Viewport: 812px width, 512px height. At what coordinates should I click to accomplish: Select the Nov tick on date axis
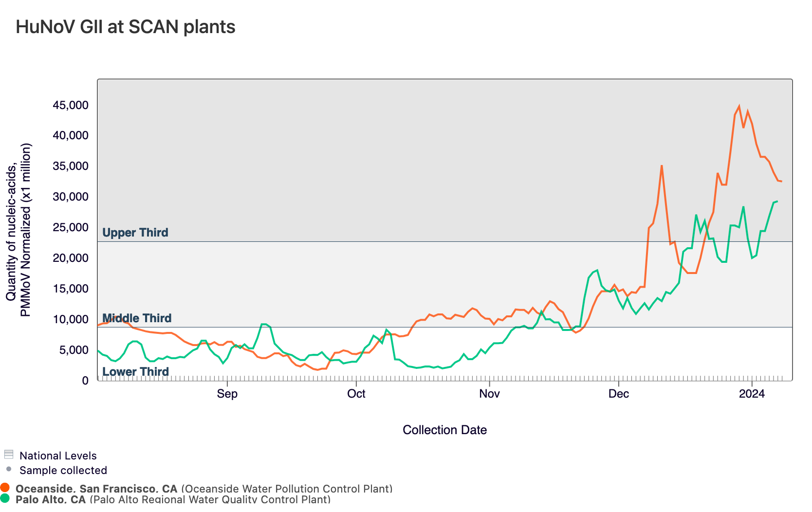pyautogui.click(x=489, y=393)
